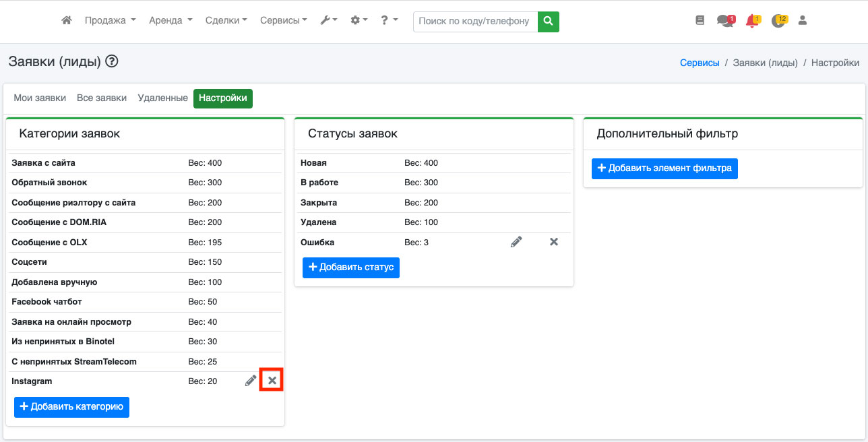
Task: Switch to Удаленные tab
Action: tap(162, 98)
